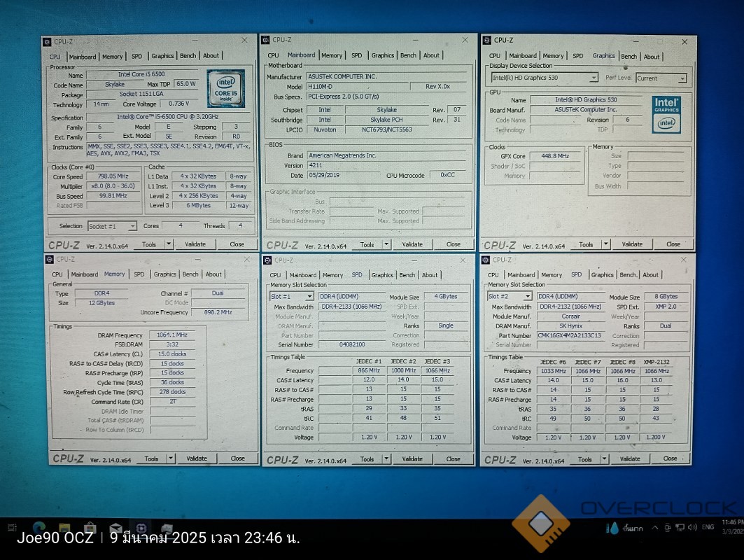This screenshot has width=744, height=560.
Task: Click the CPU-Z icon on the taskbar
Action: pyautogui.click(x=141, y=528)
